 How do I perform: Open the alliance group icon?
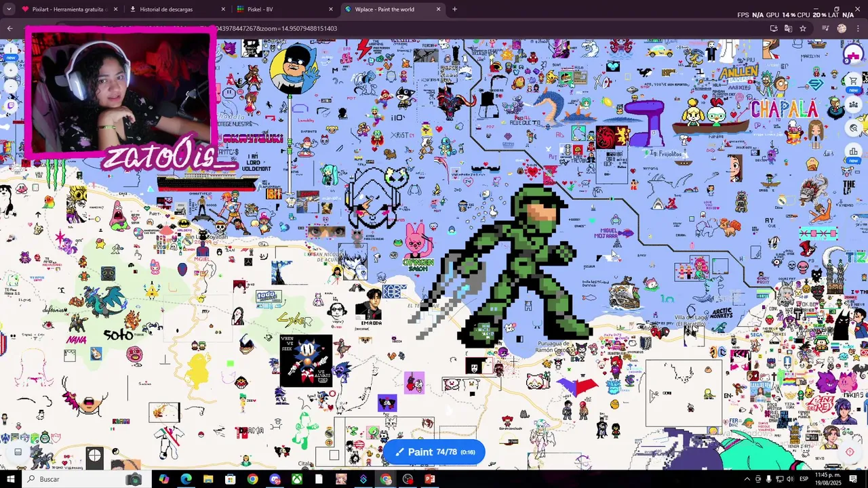point(853,104)
